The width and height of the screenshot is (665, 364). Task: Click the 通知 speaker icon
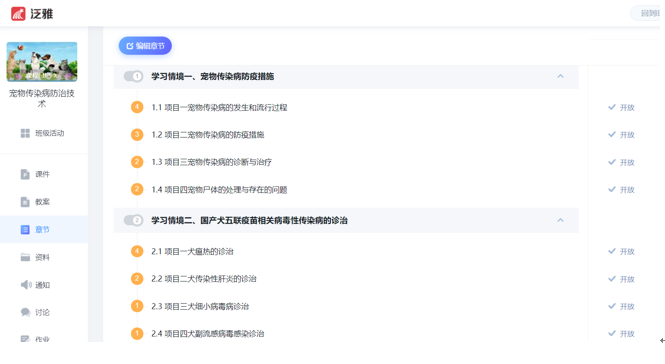pos(26,285)
